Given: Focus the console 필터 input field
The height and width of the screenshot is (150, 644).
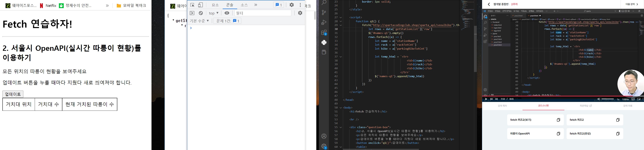Looking at the screenshot, I should [x=263, y=13].
